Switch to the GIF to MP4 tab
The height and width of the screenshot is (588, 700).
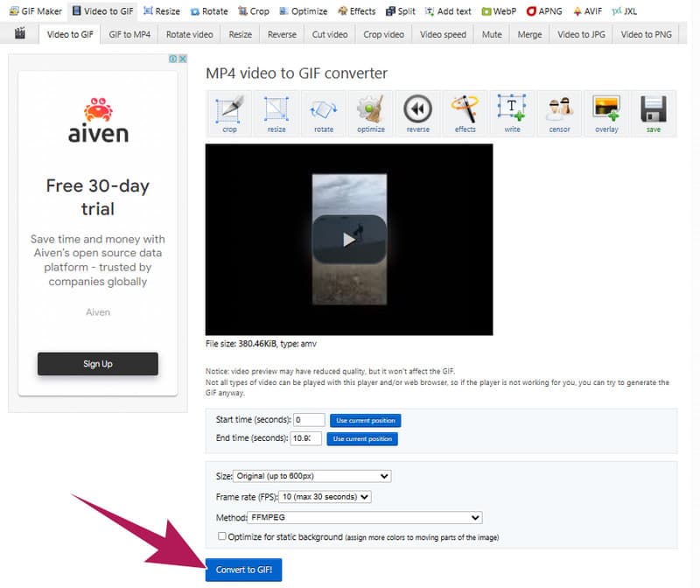tap(129, 34)
